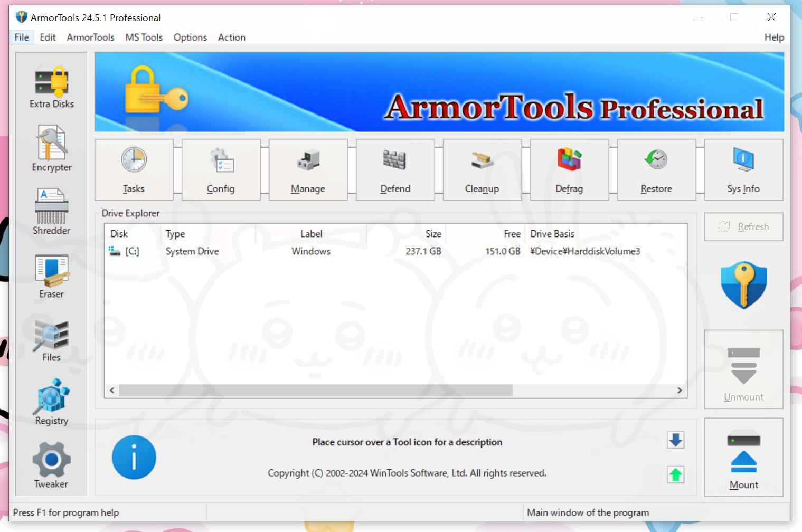
Task: Click the C: drive icon
Action: point(115,251)
